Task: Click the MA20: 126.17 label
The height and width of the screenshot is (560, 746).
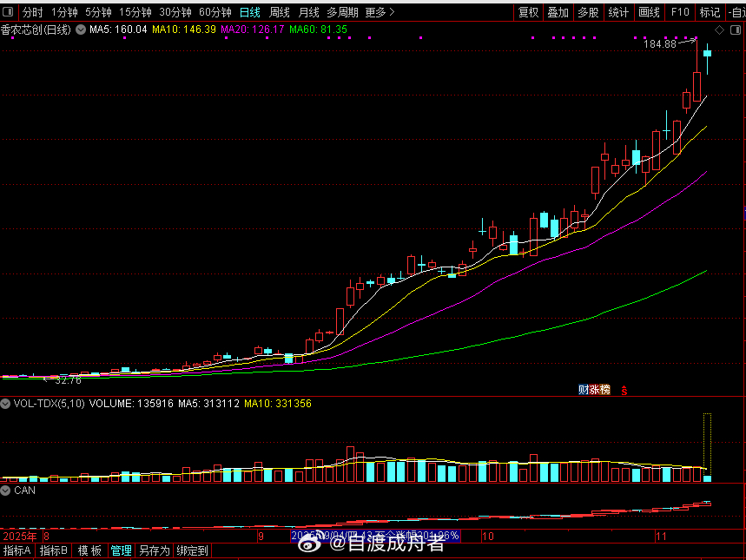Action: (253, 30)
